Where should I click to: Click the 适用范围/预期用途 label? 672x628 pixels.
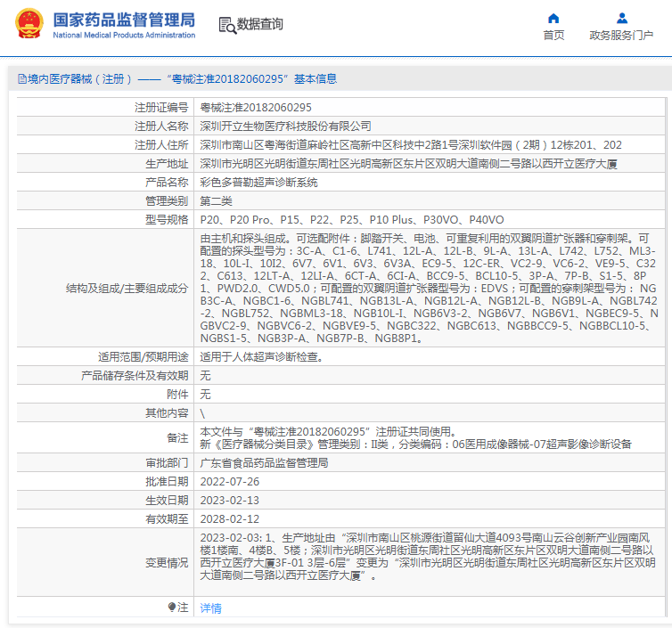tap(143, 357)
